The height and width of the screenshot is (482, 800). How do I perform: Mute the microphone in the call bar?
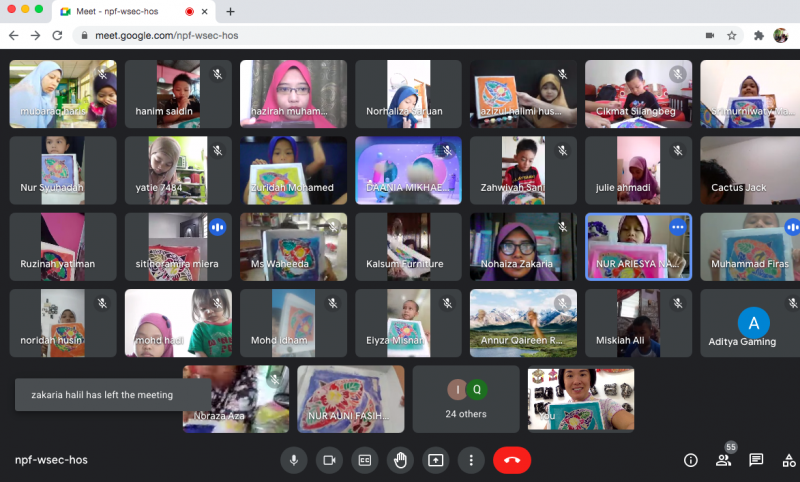click(294, 460)
